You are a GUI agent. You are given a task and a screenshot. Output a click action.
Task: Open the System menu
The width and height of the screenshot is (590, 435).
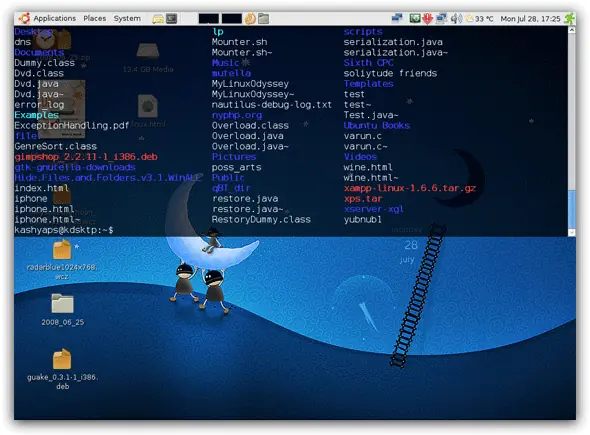tap(127, 18)
